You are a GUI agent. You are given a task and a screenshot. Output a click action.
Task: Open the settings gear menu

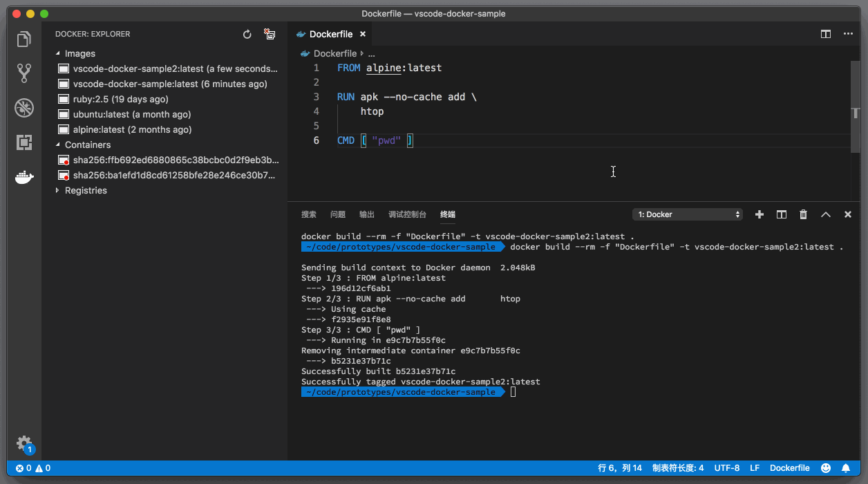24,443
